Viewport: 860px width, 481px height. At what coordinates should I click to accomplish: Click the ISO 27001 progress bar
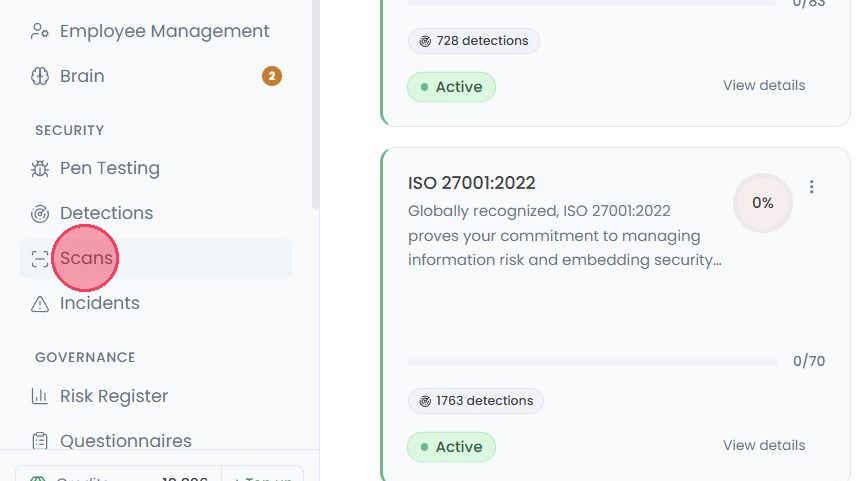(593, 363)
